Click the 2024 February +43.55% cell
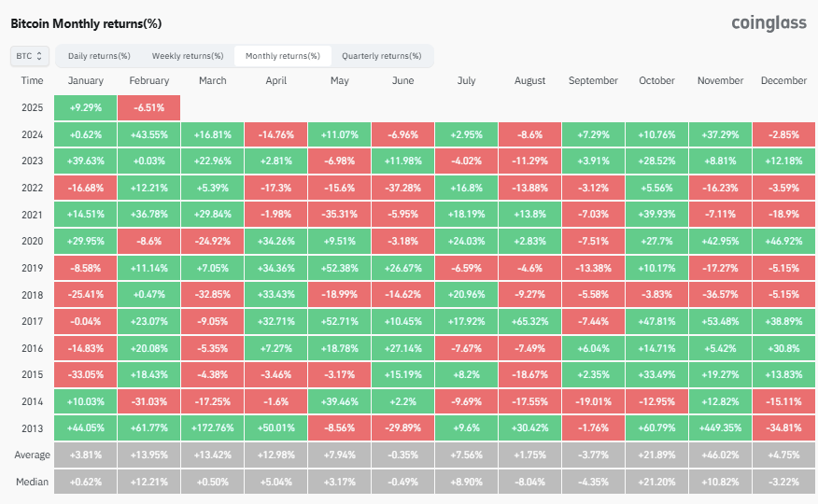This screenshot has height=504, width=818. pyautogui.click(x=149, y=134)
